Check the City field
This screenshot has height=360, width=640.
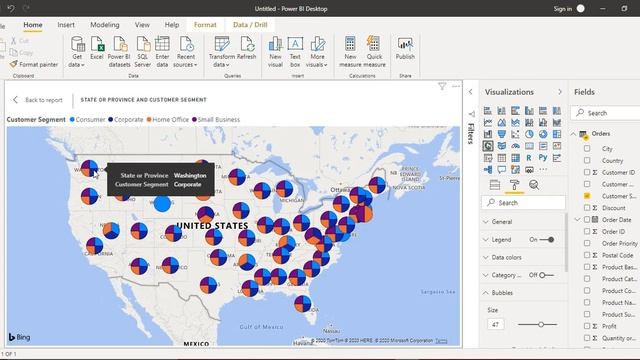(x=587, y=149)
